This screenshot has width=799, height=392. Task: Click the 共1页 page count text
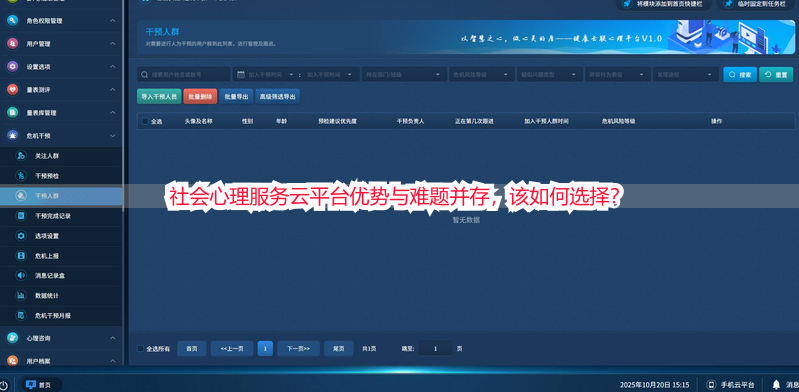369,349
